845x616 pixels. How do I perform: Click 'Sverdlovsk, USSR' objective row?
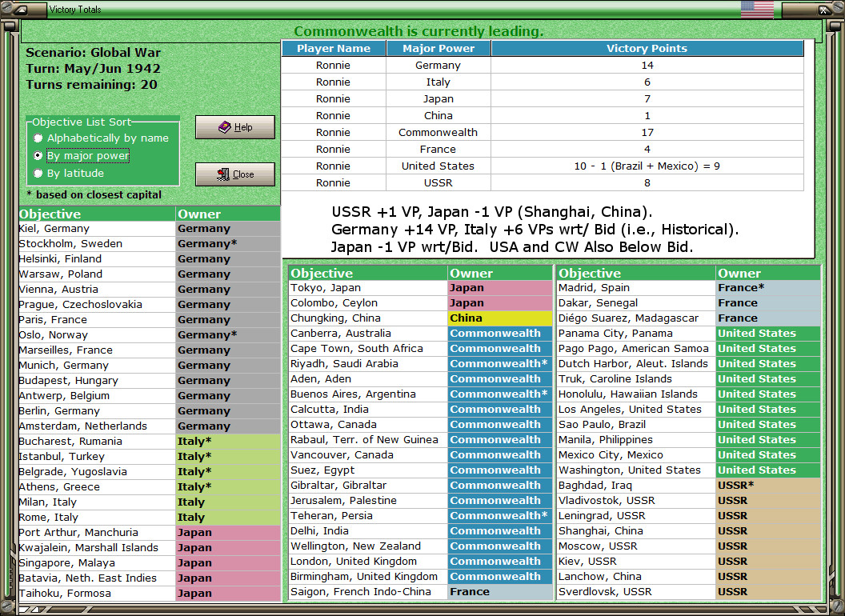(x=688, y=592)
